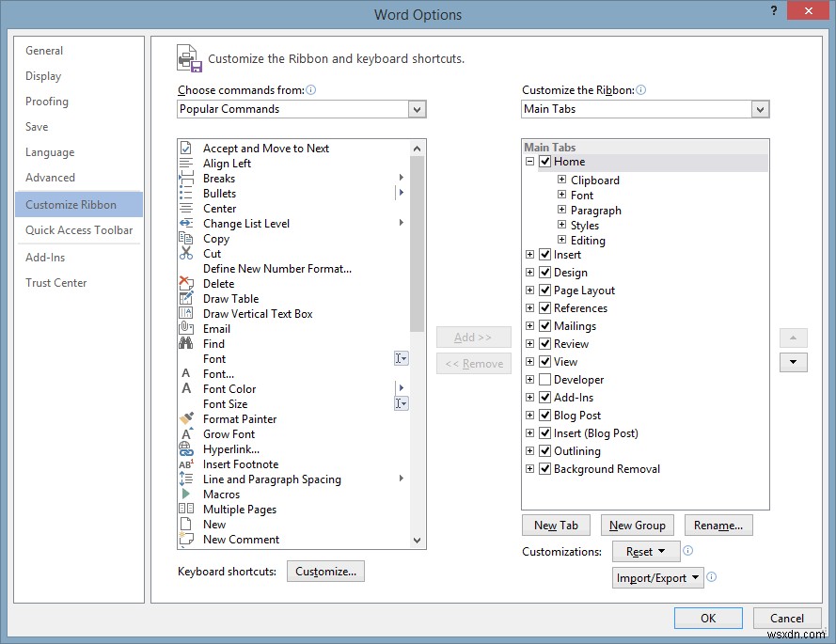
Task: Select the Find binoculars icon
Action: [x=188, y=343]
